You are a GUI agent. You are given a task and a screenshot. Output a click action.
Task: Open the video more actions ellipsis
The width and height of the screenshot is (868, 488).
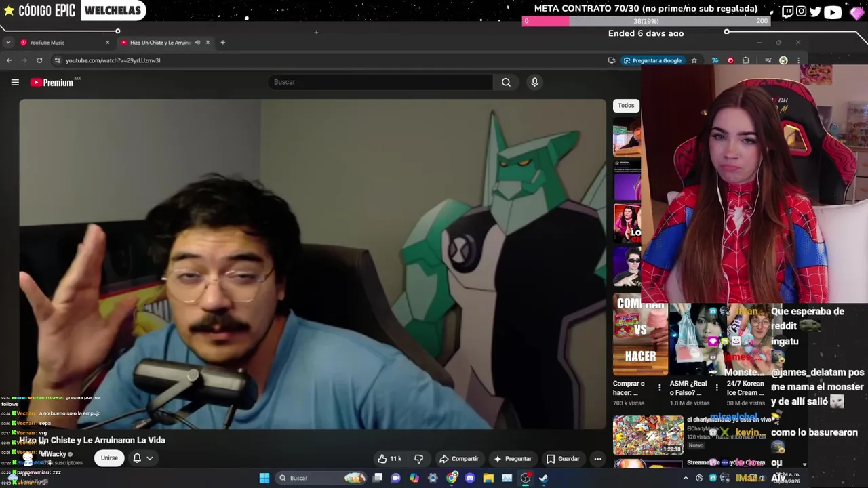(597, 459)
